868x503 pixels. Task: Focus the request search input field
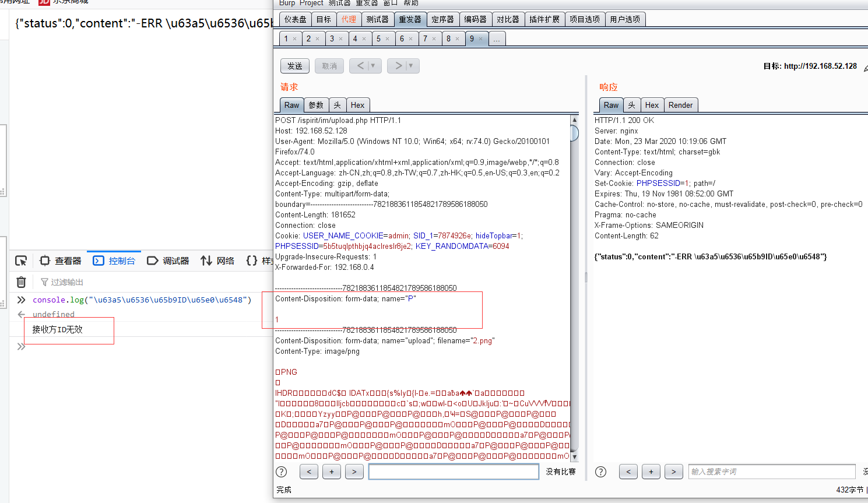[454, 472]
